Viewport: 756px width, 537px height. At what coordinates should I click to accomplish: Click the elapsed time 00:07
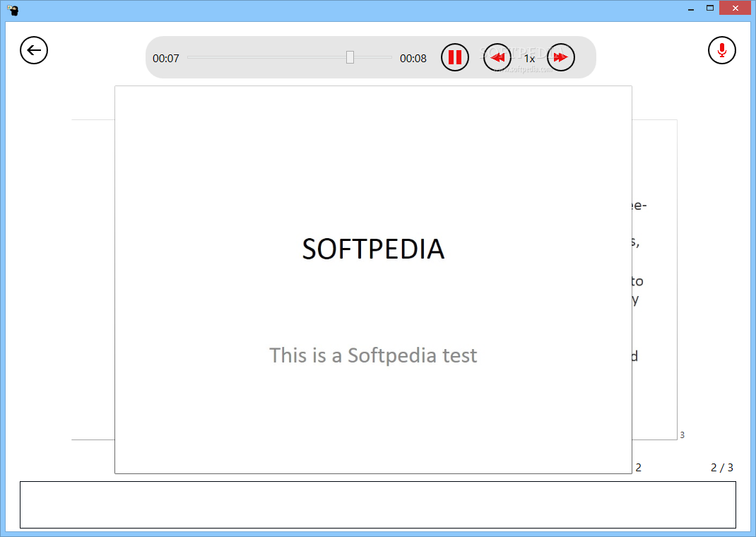[166, 59]
